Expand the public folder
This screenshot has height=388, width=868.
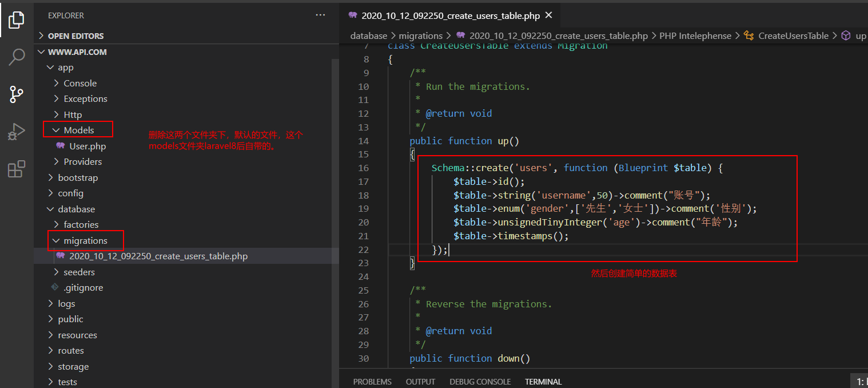click(x=50, y=319)
